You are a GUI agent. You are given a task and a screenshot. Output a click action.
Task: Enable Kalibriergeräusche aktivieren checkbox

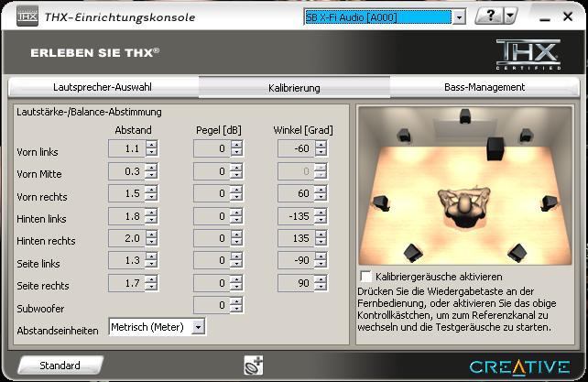tap(365, 276)
